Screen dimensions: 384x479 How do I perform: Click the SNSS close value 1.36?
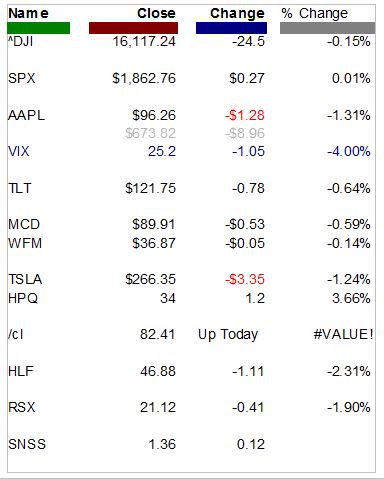pos(162,444)
